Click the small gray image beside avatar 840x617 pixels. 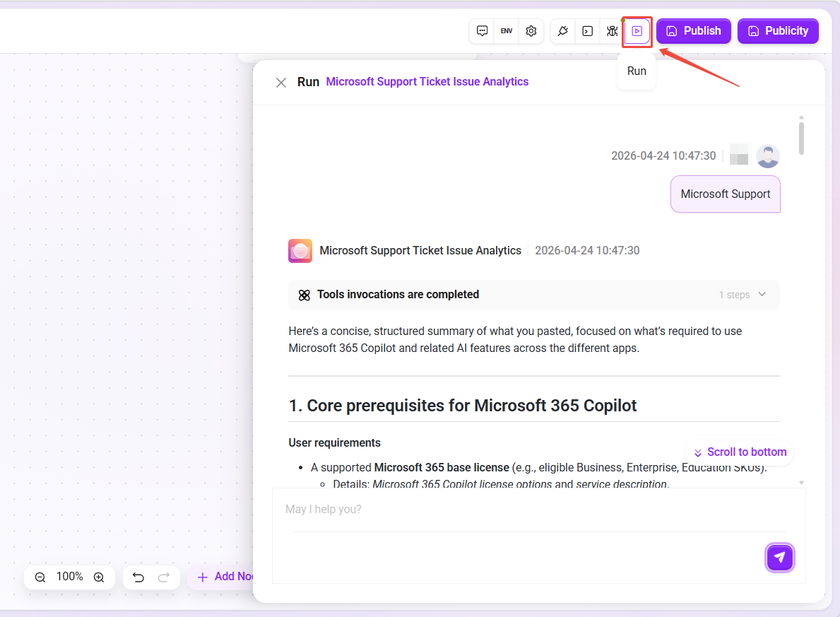(x=739, y=154)
